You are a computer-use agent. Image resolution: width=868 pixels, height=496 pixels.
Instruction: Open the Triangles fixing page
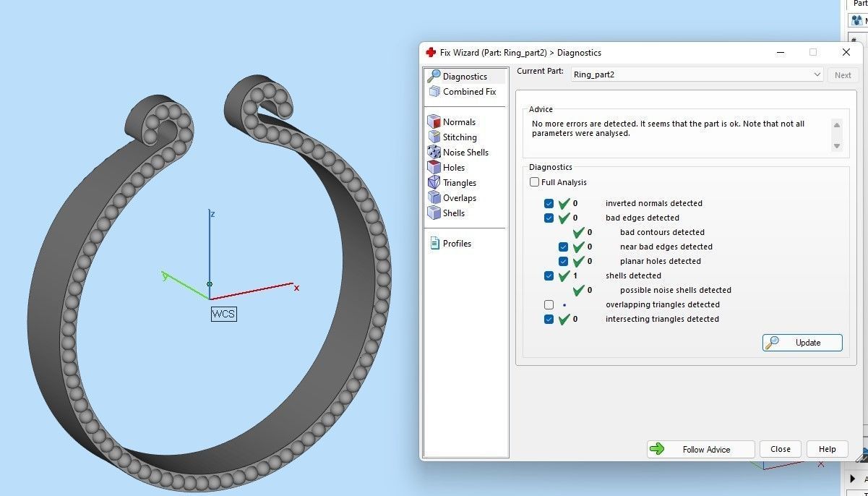click(x=452, y=183)
